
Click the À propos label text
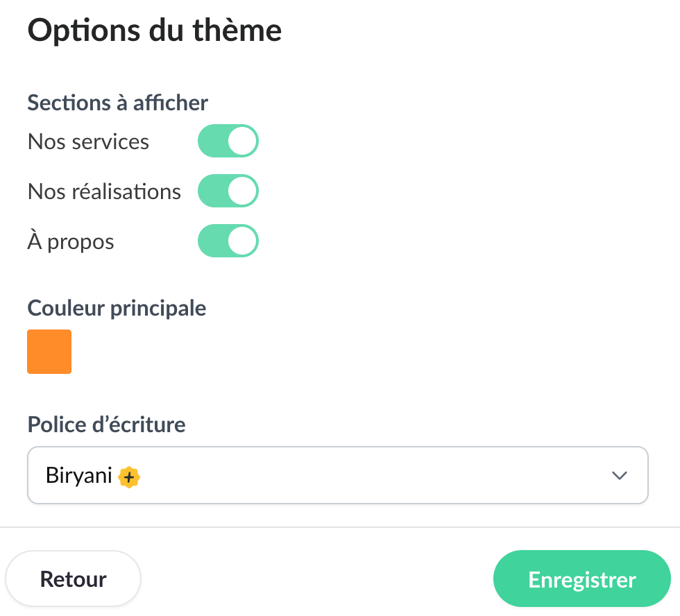(71, 241)
